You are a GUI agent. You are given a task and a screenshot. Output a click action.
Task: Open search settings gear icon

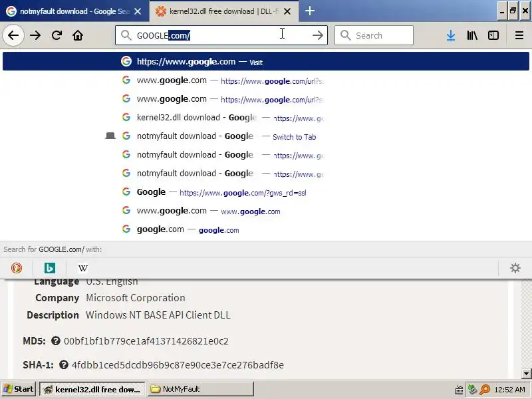pyautogui.click(x=515, y=268)
